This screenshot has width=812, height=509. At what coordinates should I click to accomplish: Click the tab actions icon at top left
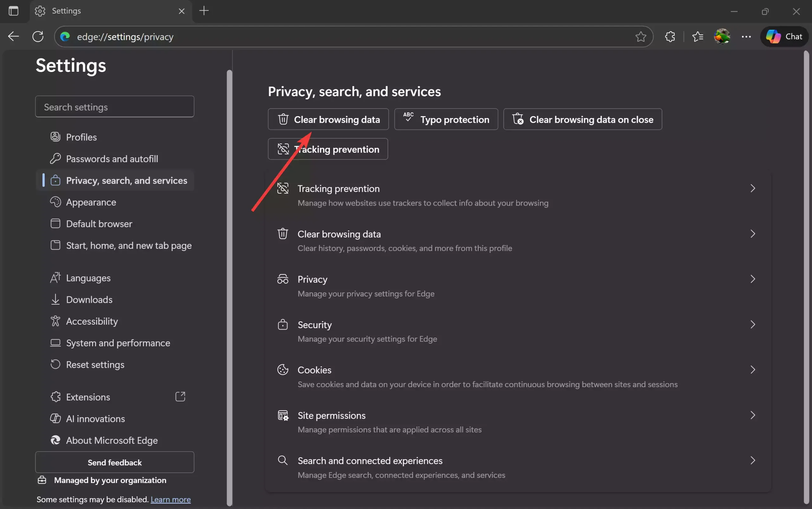tap(13, 11)
